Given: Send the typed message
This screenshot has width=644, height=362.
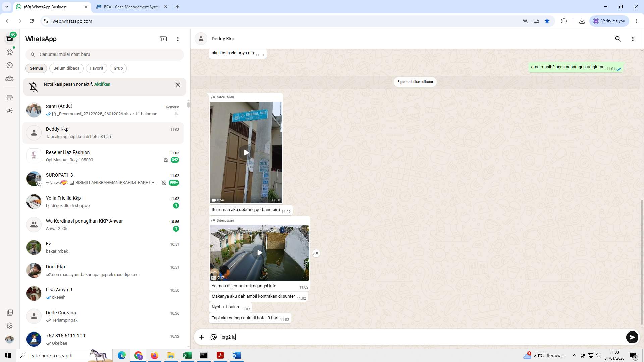Looking at the screenshot, I should click(632, 337).
